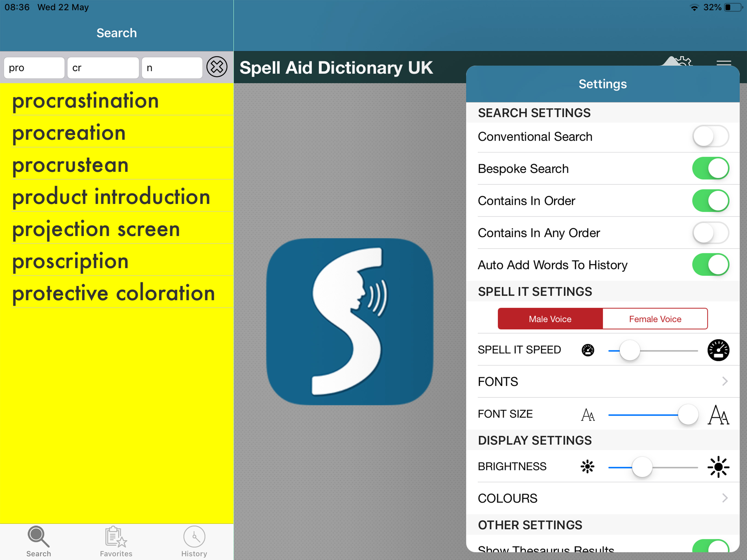The height and width of the screenshot is (560, 747).
Task: Select the word procrastination
Action: (117, 99)
